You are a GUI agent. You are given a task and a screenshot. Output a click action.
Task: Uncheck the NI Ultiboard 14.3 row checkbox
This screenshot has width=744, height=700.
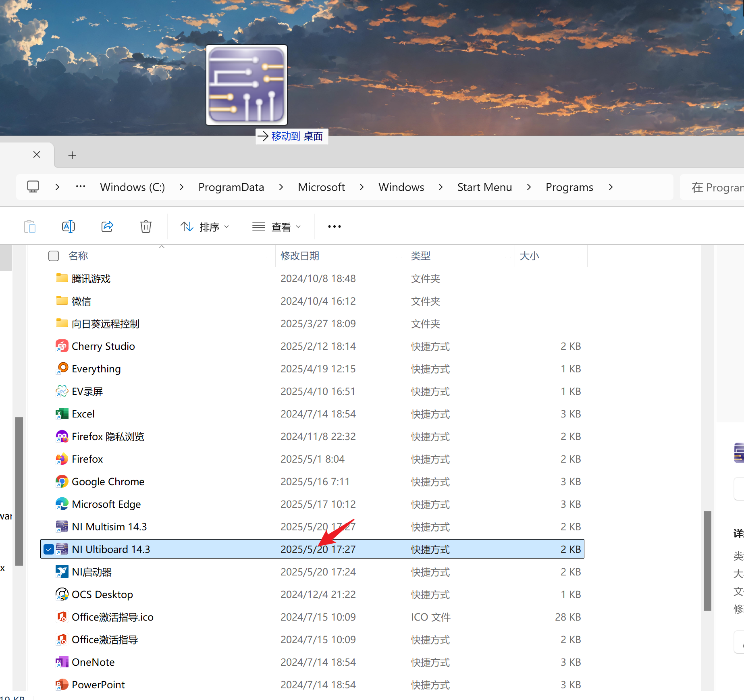49,549
